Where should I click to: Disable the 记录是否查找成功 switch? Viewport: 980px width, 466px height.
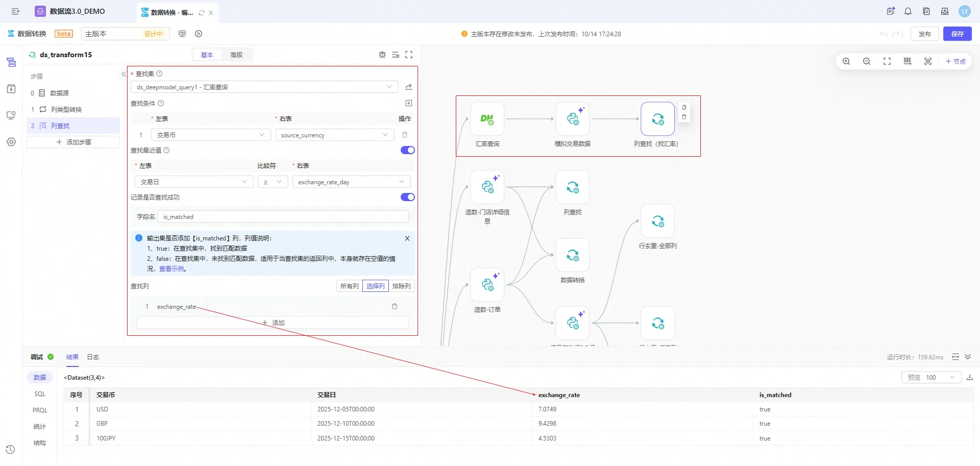click(407, 197)
